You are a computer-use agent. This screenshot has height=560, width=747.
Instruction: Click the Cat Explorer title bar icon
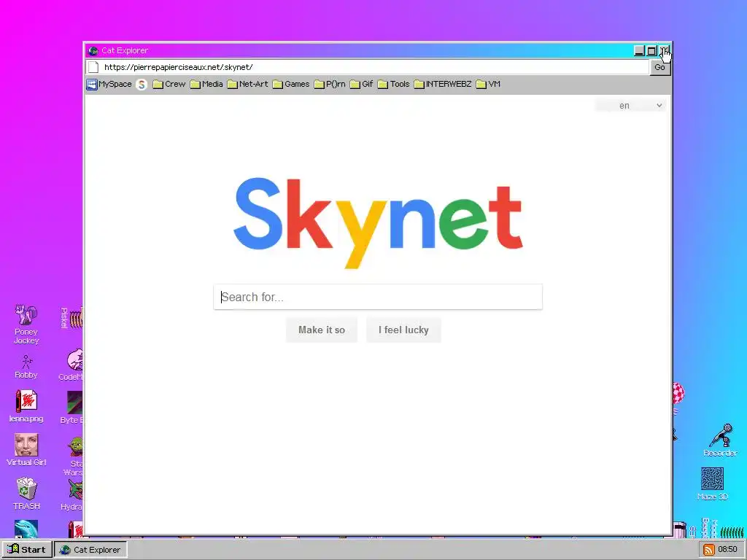tap(93, 50)
